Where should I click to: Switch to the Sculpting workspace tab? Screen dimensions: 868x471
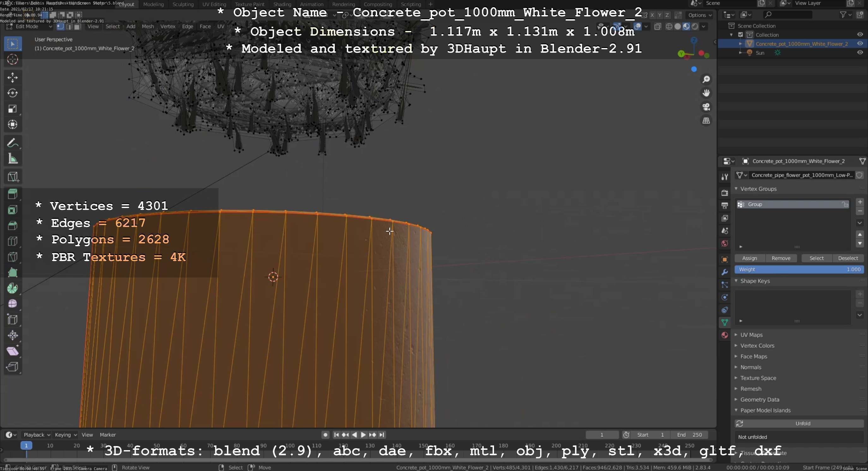183,4
